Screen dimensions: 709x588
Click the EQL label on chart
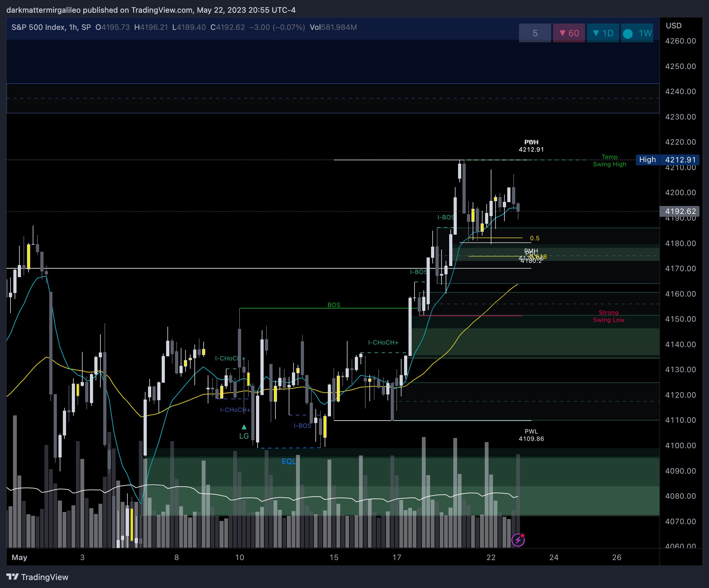(x=289, y=462)
